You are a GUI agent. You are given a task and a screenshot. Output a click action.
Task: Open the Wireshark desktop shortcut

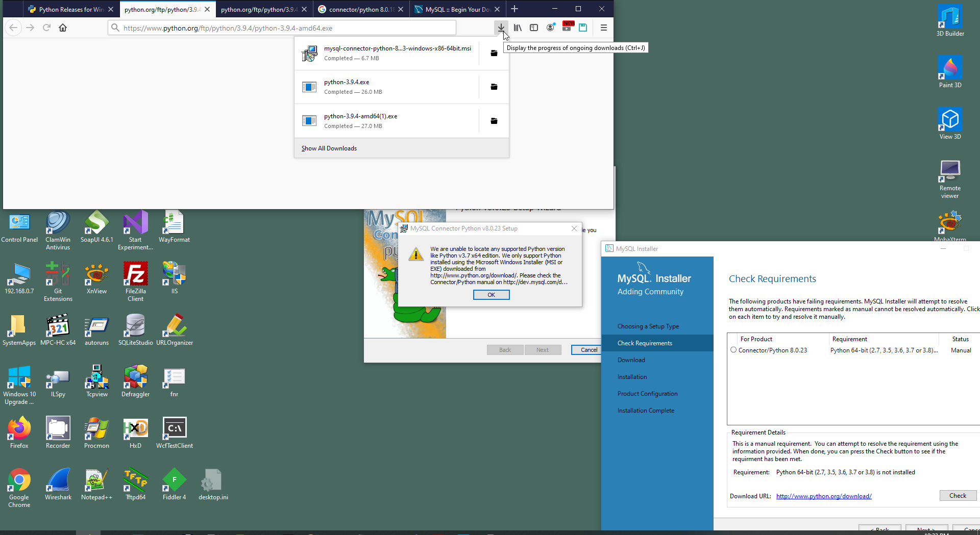point(58,485)
